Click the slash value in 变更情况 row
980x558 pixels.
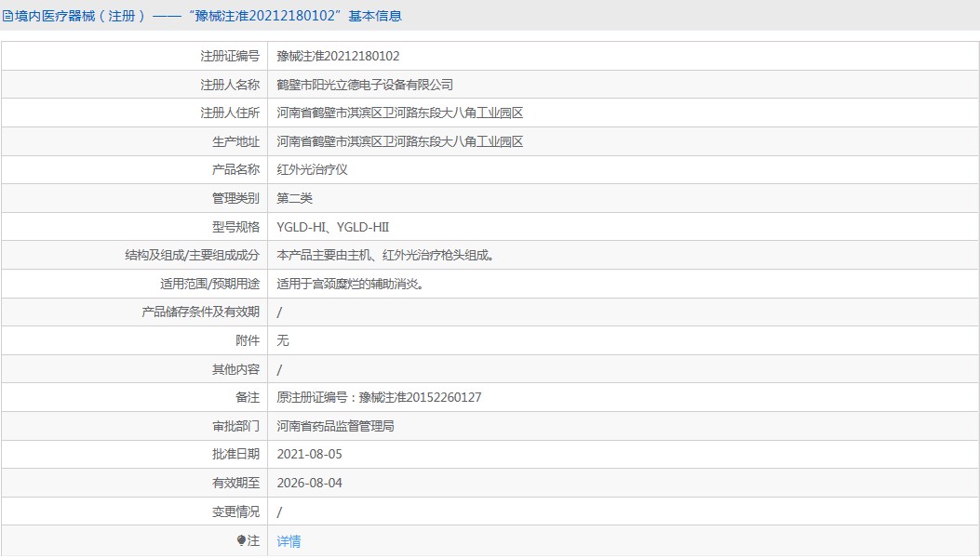point(279,512)
